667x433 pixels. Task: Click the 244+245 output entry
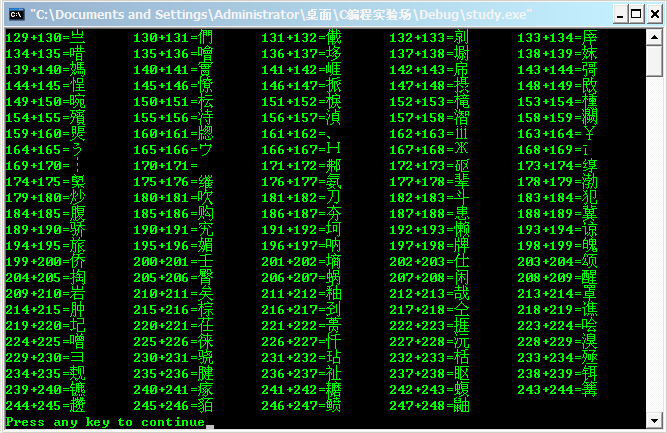[44, 406]
